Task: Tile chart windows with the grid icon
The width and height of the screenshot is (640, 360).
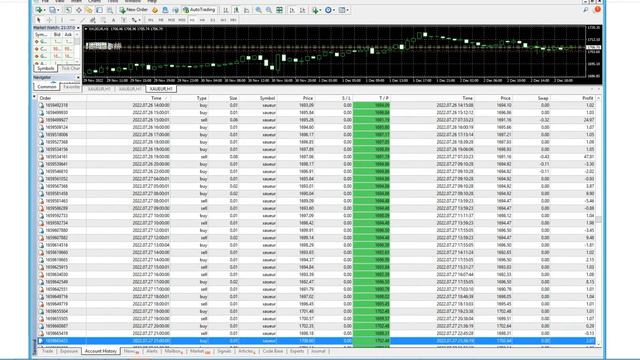Action: 279,10
